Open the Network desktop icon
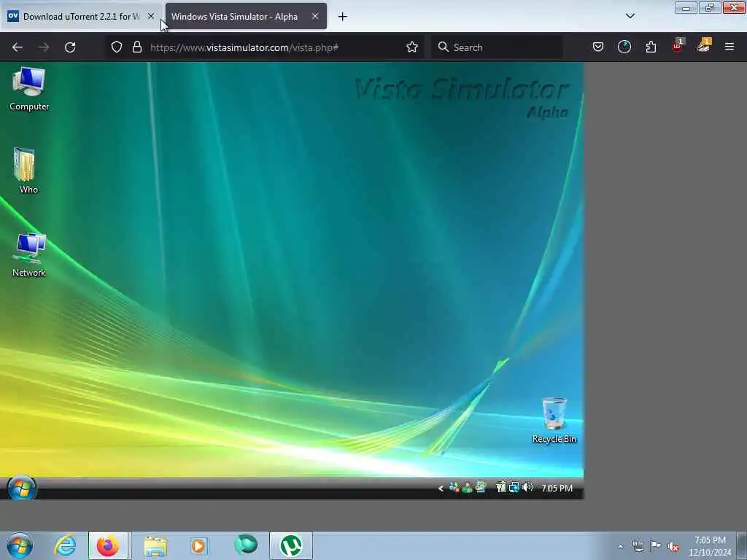 coord(29,254)
